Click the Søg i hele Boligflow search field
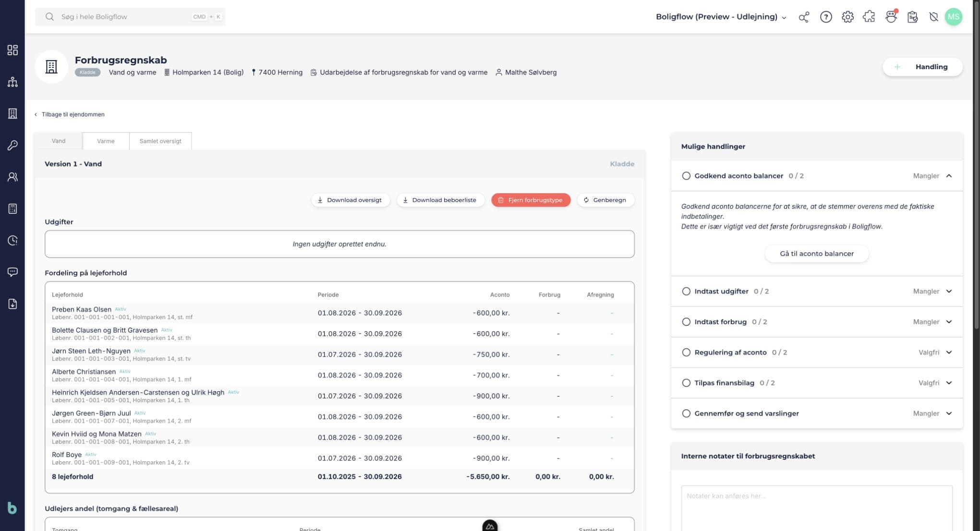Screen dimensions: 980x531 [x=130, y=17]
